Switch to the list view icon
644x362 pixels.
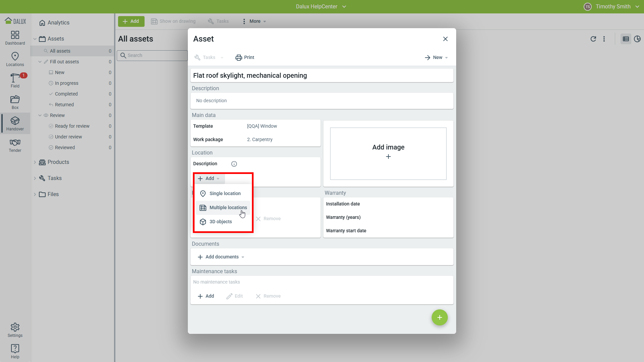click(x=626, y=39)
